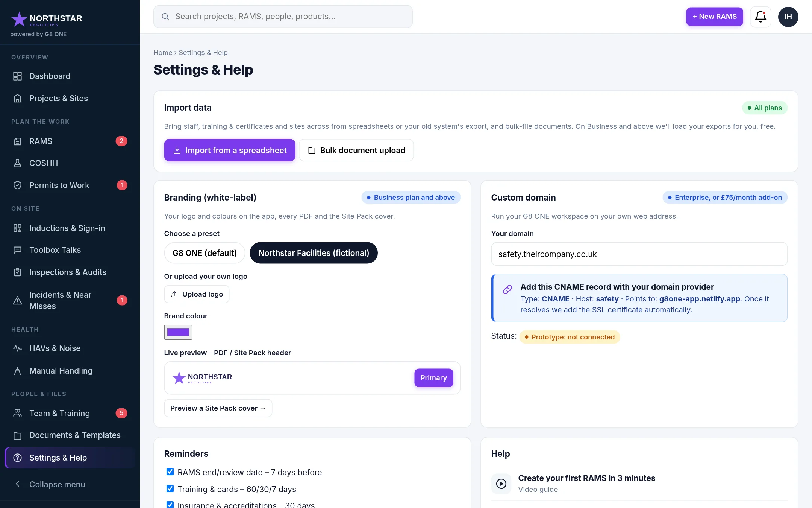The image size is (812, 508).
Task: Click the Incidents warning triangle icon
Action: (17, 300)
